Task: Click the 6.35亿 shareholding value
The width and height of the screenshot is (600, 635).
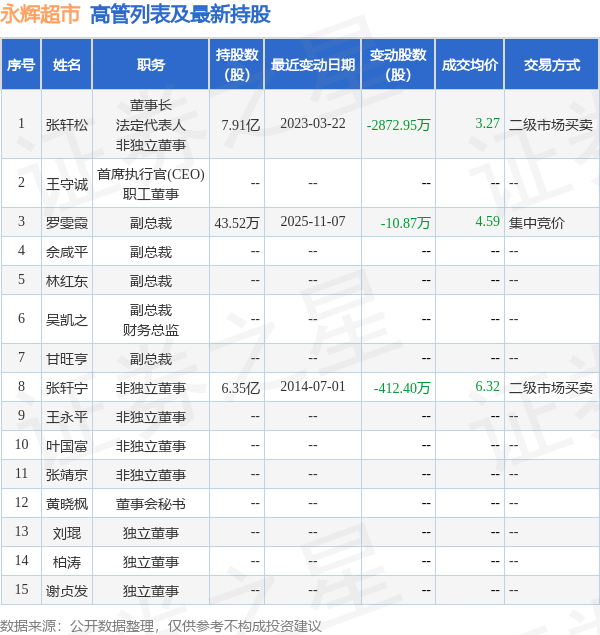Action: [x=240, y=388]
